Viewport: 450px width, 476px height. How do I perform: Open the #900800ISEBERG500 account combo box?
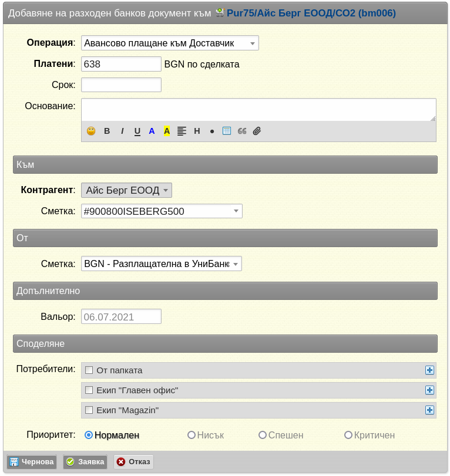(x=162, y=211)
